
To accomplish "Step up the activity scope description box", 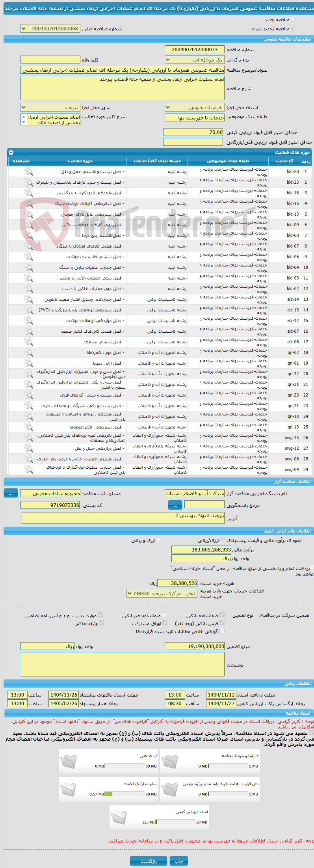I will [x=24, y=117].
